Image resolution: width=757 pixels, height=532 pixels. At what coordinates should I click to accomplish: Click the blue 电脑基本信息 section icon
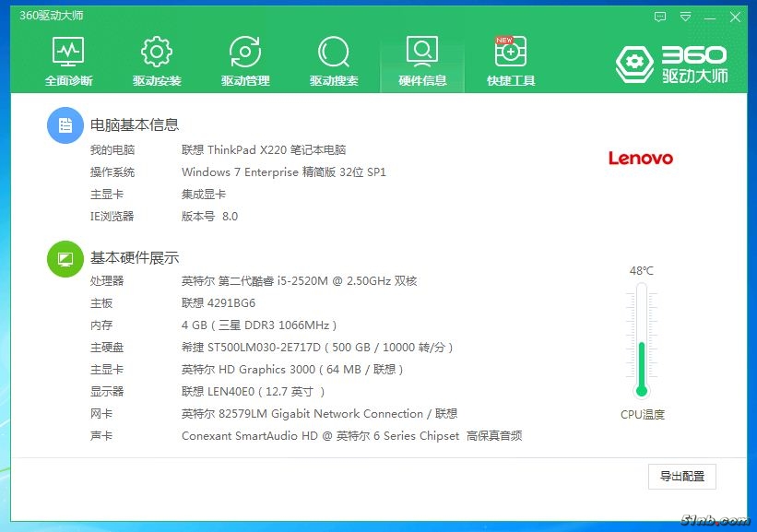click(x=65, y=125)
